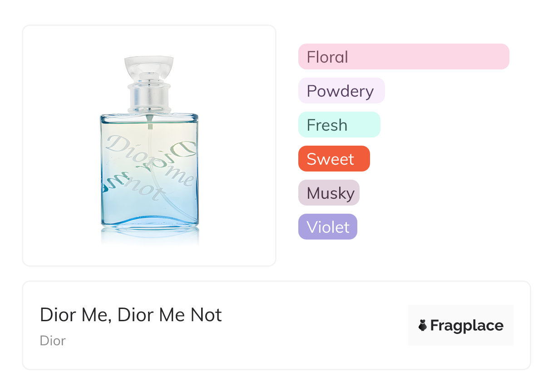Click the orange Sweet accord tag
Viewport: 553px width, 392px height.
(x=334, y=159)
